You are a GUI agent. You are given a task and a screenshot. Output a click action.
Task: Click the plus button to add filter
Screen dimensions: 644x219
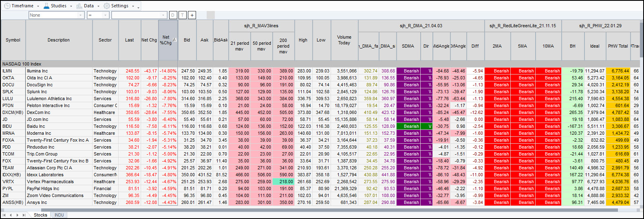coord(192,15)
